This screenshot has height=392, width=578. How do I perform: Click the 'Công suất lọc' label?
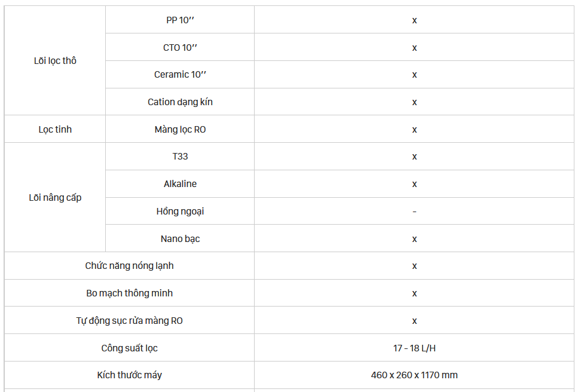pos(129,348)
